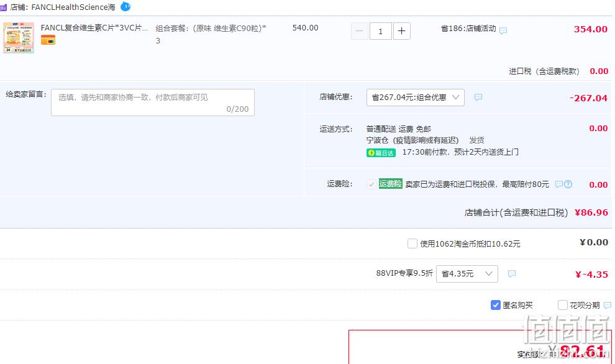This screenshot has height=364, width=615.
Task: Open the comment icon beside 省186:店铺活动
Action: [x=503, y=30]
